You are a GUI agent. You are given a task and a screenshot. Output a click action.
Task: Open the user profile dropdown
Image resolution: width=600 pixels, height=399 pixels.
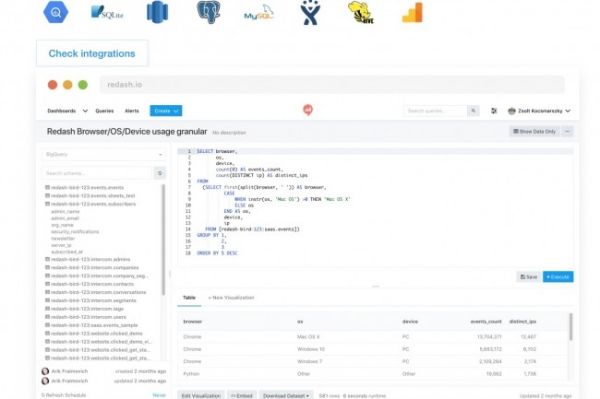[x=539, y=111]
